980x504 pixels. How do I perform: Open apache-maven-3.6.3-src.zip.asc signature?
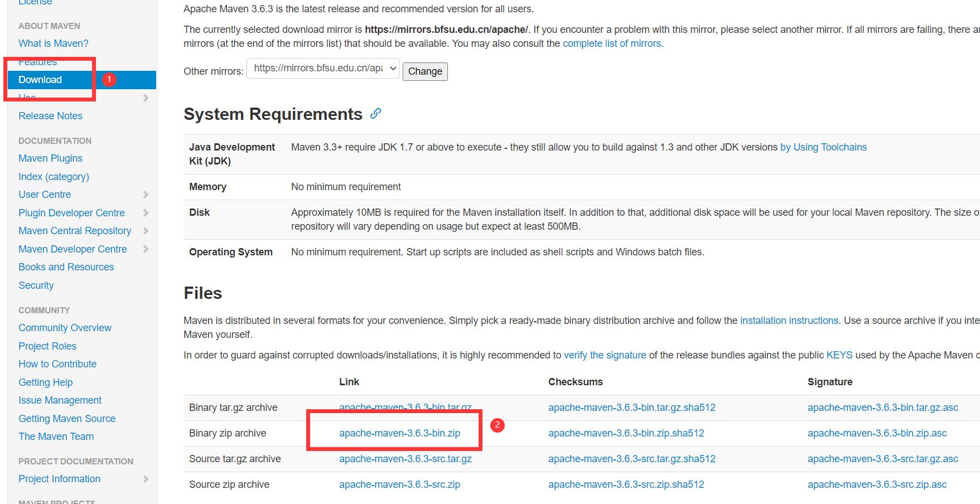point(877,484)
